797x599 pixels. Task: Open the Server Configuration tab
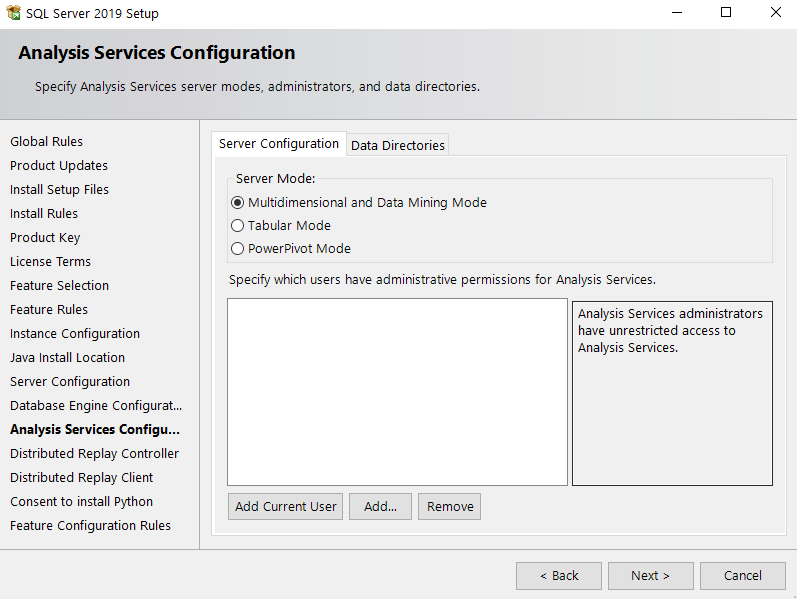[x=279, y=144]
